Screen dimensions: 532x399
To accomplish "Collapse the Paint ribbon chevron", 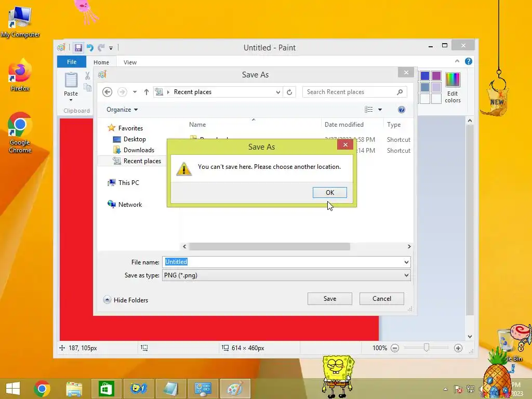I will click(457, 61).
